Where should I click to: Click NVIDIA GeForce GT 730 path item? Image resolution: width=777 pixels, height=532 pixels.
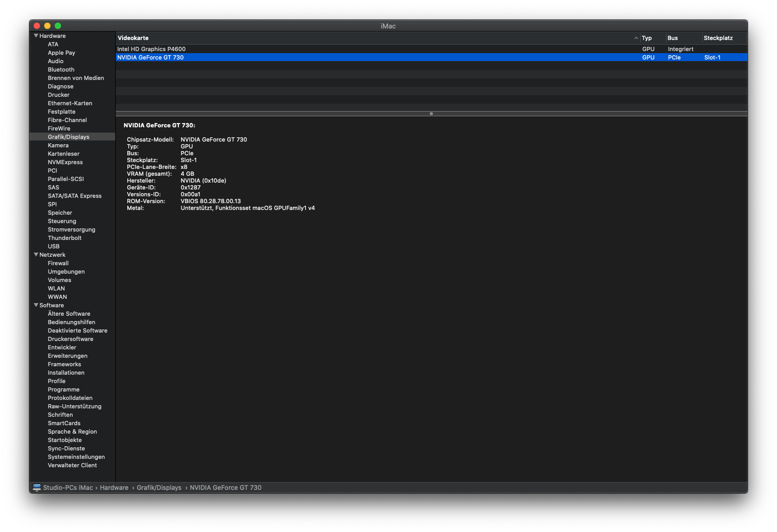click(226, 488)
